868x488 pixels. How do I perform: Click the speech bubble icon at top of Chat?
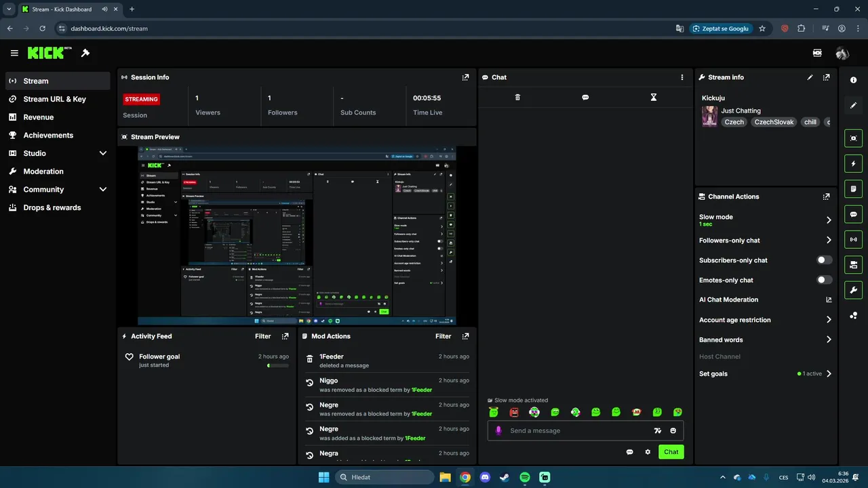click(x=585, y=97)
